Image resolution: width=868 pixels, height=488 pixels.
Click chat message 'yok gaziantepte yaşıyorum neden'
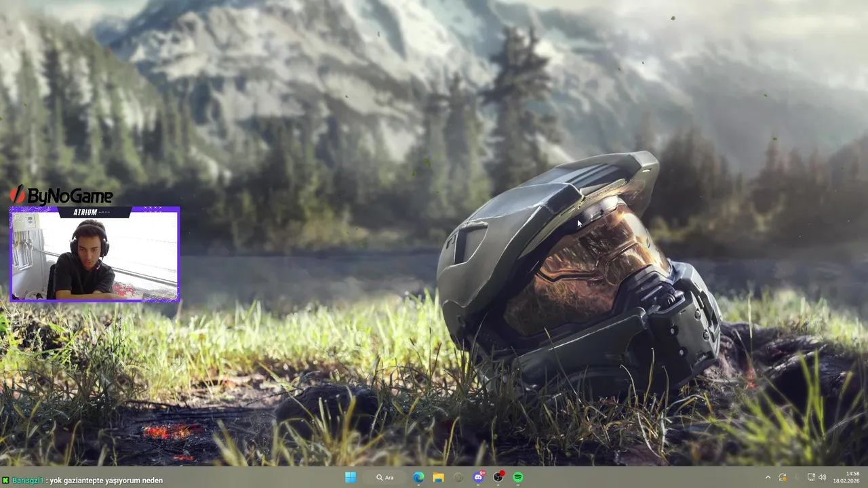coord(106,481)
